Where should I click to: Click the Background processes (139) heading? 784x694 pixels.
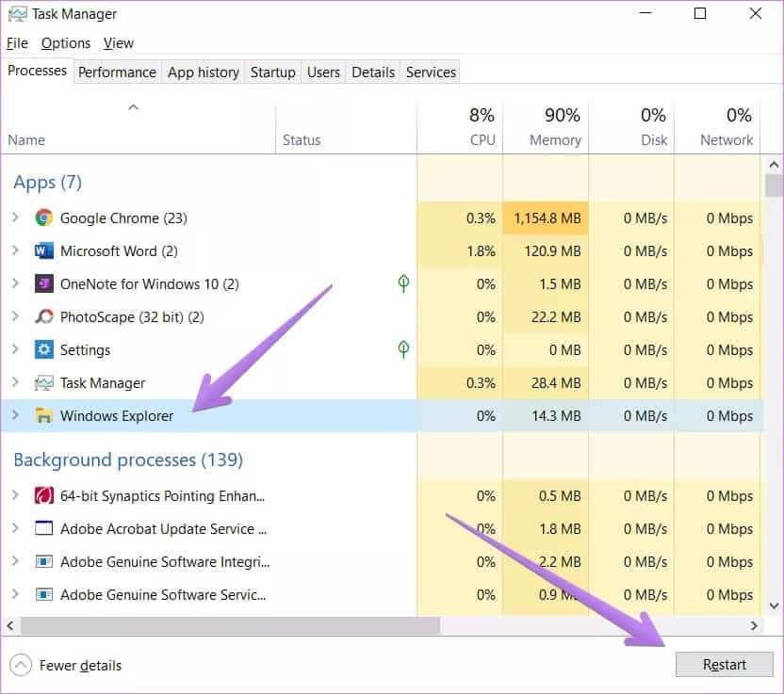click(x=128, y=460)
